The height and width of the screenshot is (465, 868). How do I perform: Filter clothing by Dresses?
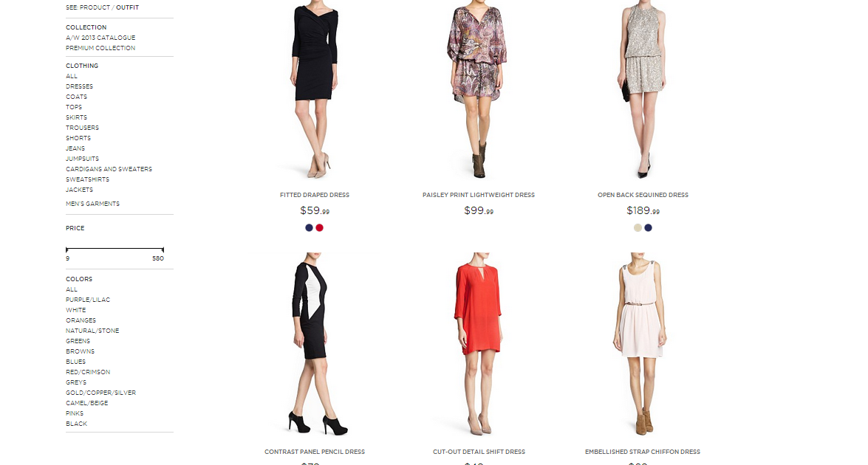coord(79,86)
